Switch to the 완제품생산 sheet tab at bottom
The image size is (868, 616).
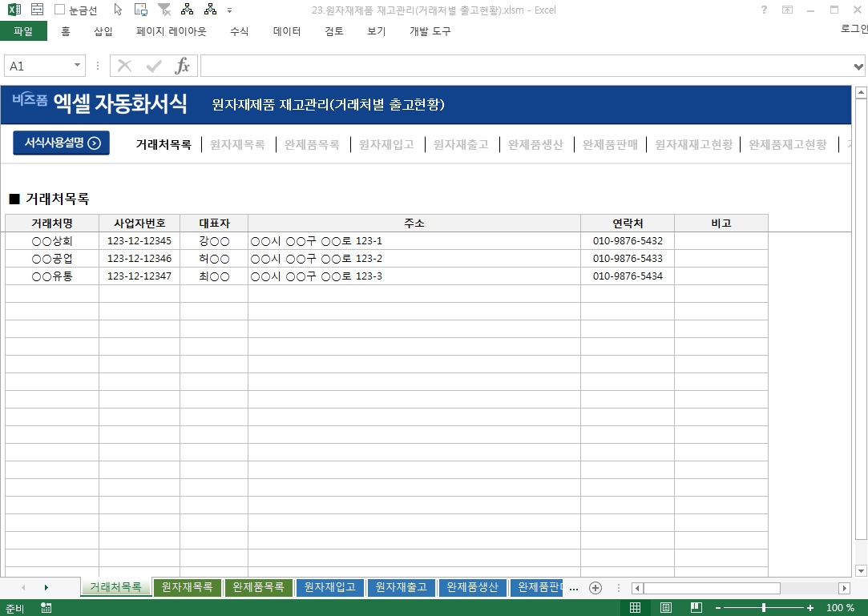click(x=473, y=587)
